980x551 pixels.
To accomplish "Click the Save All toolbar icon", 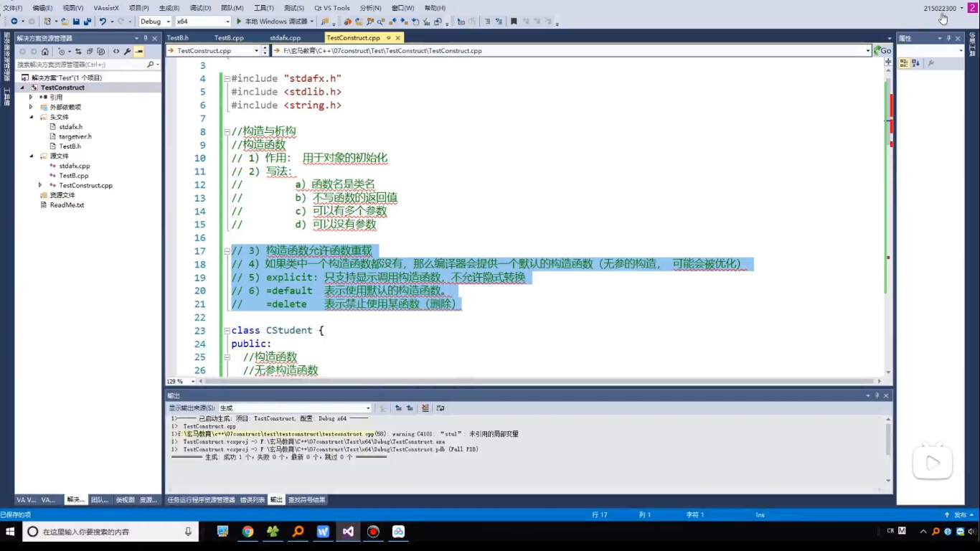I will click(87, 22).
